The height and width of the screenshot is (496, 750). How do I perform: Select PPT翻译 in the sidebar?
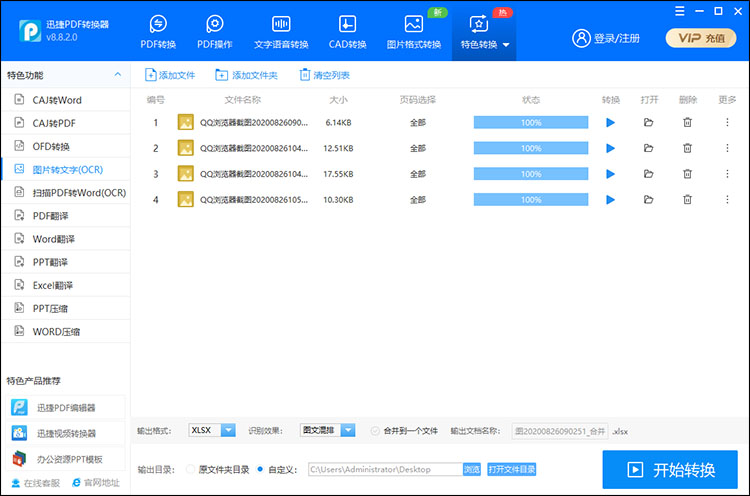pos(66,262)
